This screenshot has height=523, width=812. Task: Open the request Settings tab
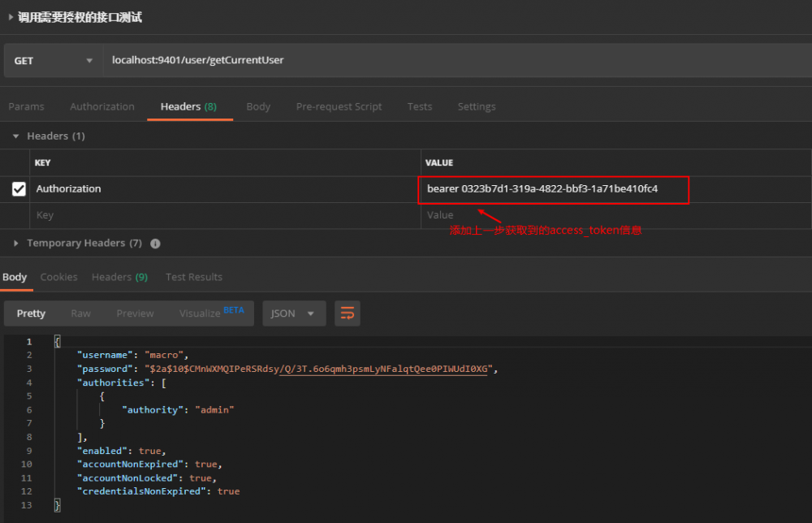pos(477,106)
